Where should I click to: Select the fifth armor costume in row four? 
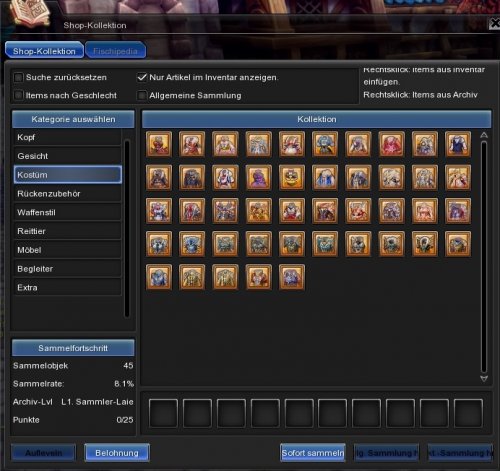(292, 244)
